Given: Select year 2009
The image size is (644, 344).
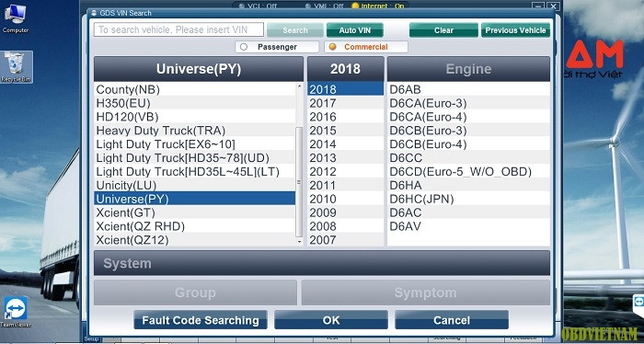Looking at the screenshot, I should click(x=345, y=212).
